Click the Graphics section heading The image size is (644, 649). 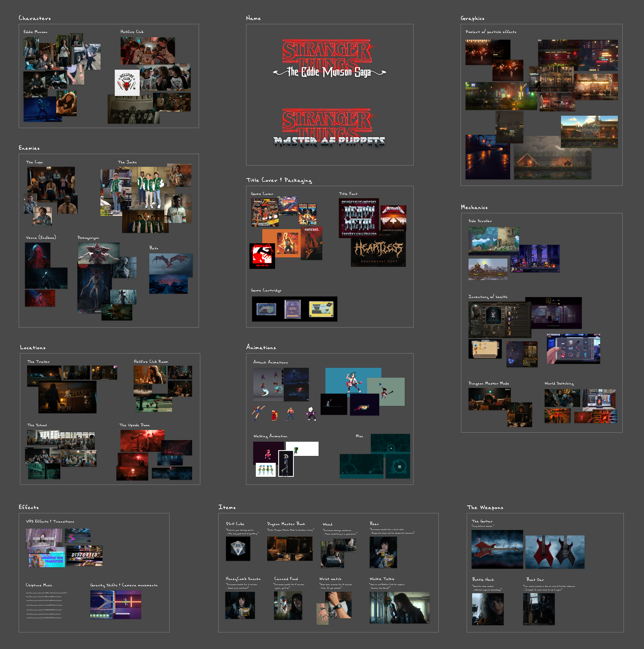[472, 18]
